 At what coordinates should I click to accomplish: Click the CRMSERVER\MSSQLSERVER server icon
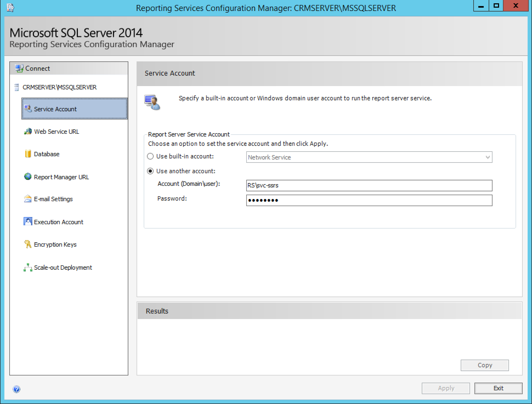(x=17, y=87)
